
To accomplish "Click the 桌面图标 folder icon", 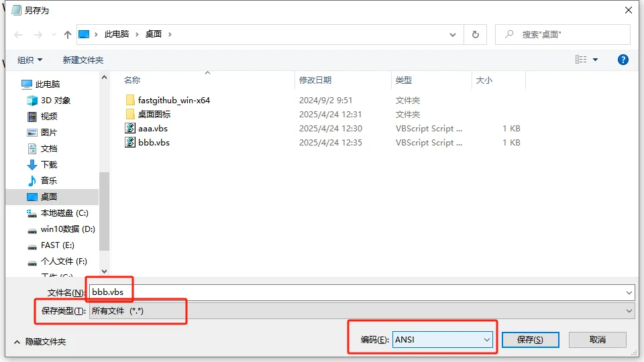I will 130,114.
